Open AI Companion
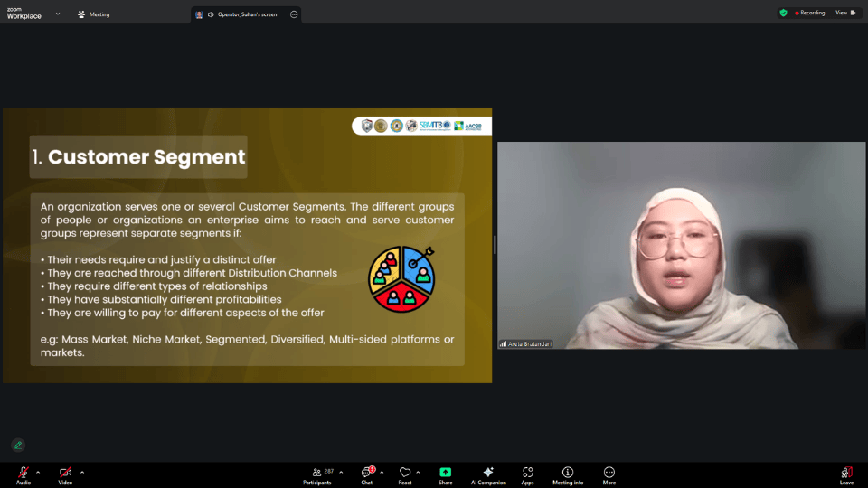This screenshot has height=488, width=868. click(x=488, y=473)
